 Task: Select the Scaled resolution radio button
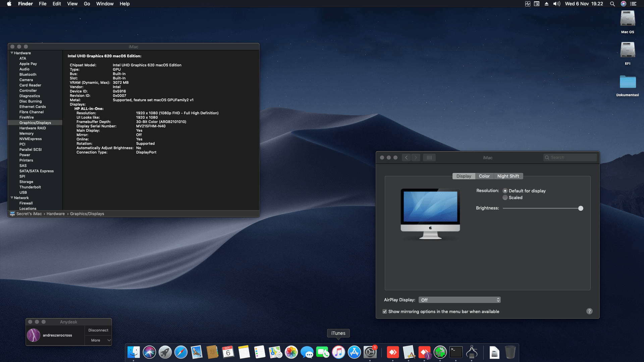tap(505, 197)
